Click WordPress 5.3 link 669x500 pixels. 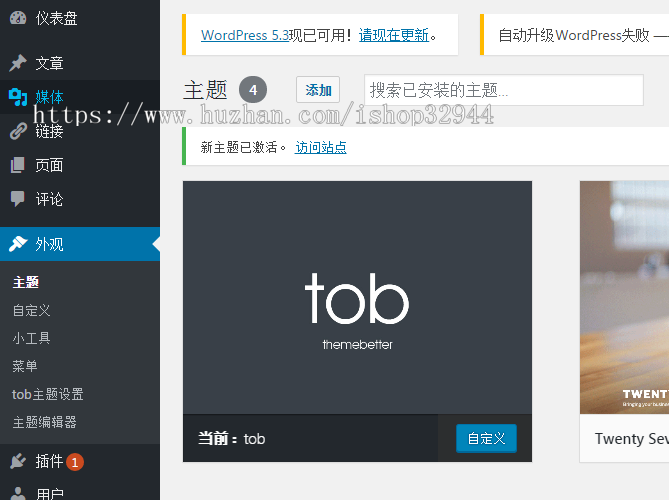click(245, 35)
